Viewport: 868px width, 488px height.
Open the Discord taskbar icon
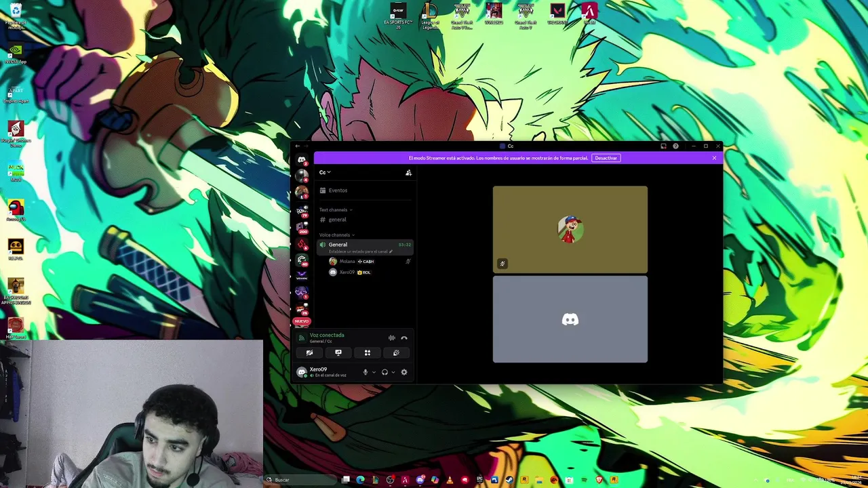pos(420,480)
